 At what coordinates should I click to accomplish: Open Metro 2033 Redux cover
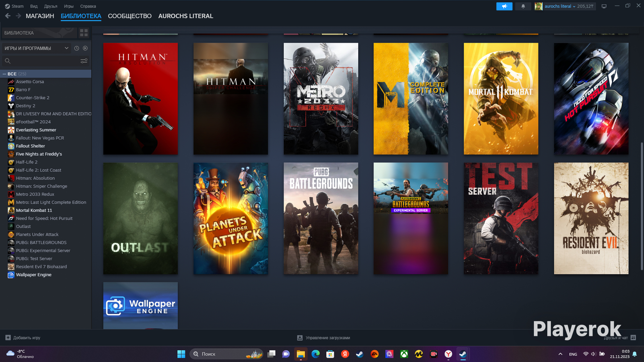pos(321,99)
